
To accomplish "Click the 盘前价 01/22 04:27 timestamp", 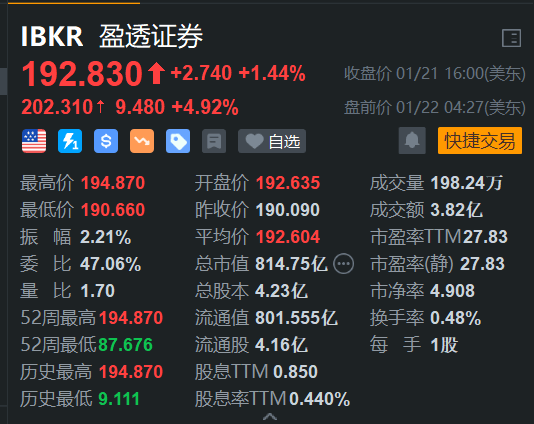I will [x=435, y=108].
